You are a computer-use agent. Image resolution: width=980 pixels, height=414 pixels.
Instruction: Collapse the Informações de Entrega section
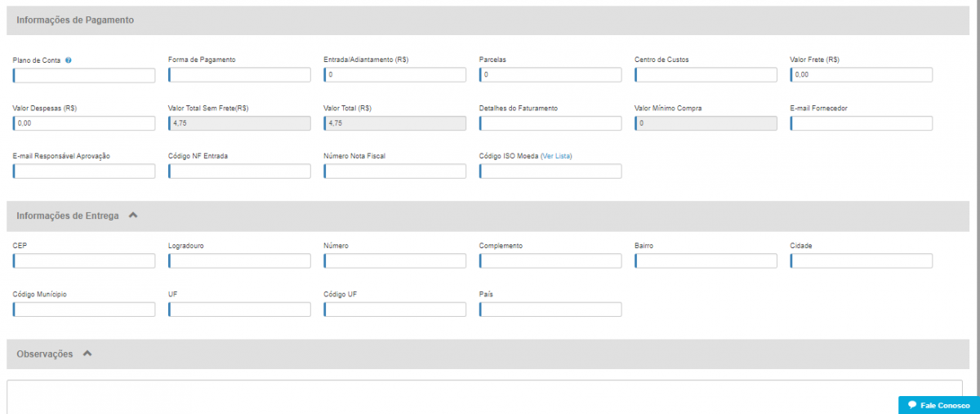(133, 216)
